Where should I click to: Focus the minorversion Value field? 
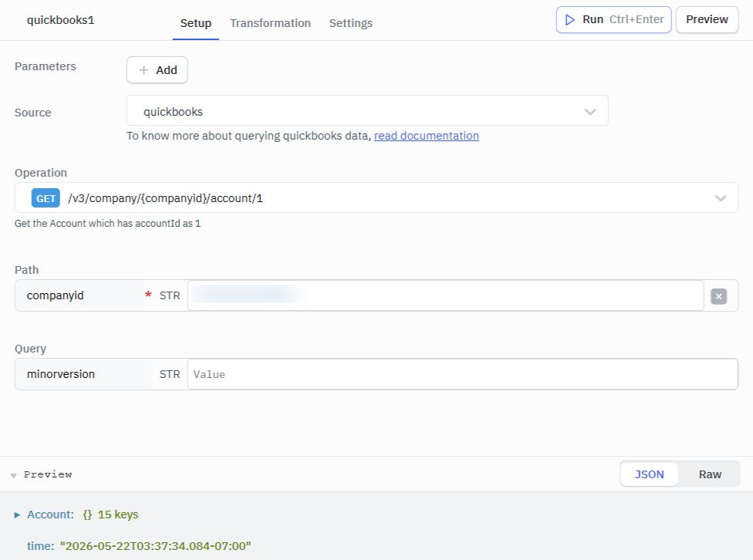pyautogui.click(x=462, y=374)
